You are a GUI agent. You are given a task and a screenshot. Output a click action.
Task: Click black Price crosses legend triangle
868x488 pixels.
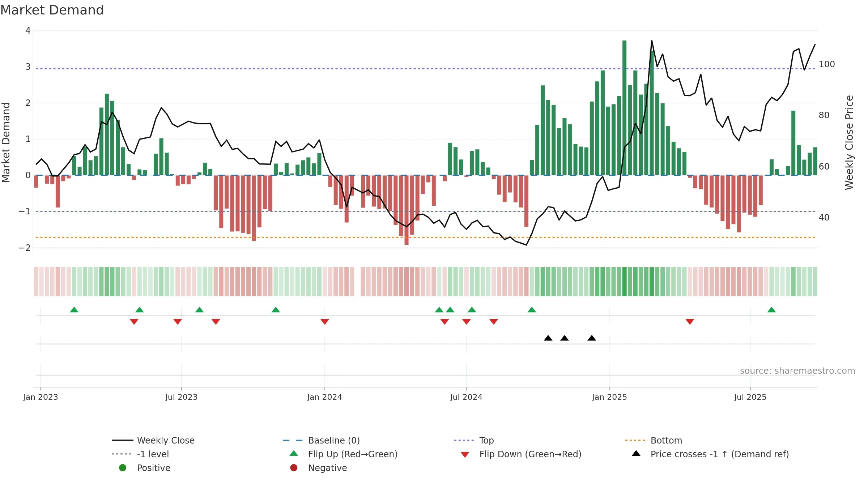tap(636, 453)
